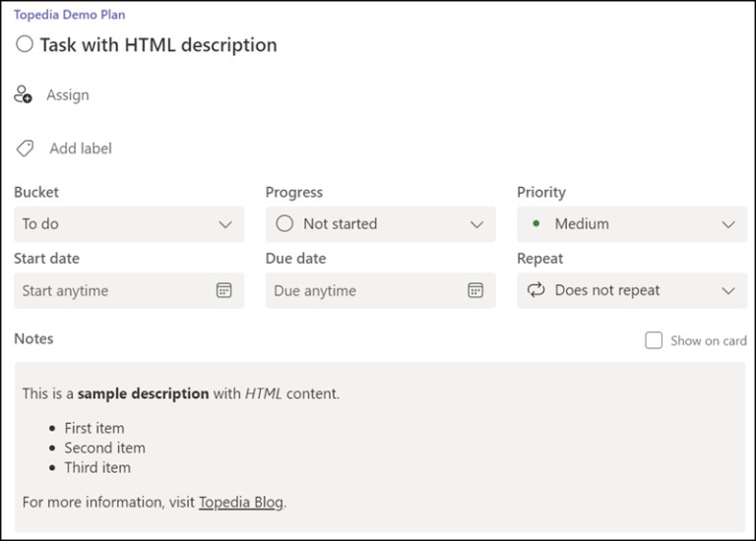Viewport: 756px width, 541px height.
Task: Open the Bucket dropdown showing To do
Action: (x=129, y=224)
